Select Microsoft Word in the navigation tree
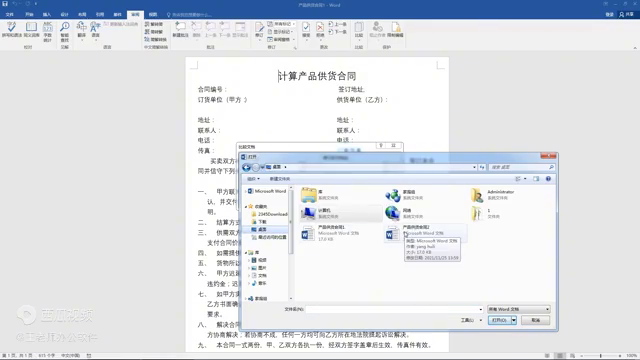Screen dimensions: 640x360 267,191
